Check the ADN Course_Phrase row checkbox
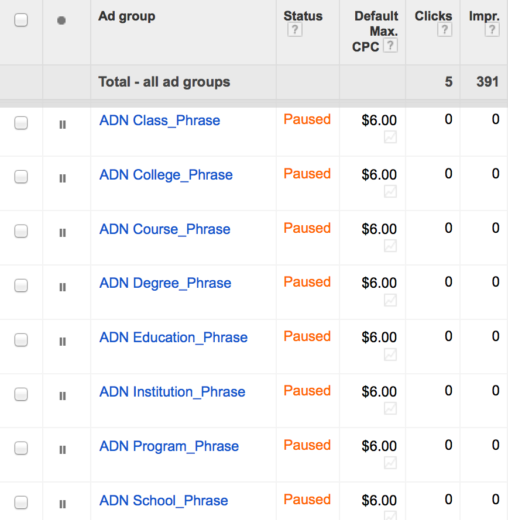 (21, 231)
